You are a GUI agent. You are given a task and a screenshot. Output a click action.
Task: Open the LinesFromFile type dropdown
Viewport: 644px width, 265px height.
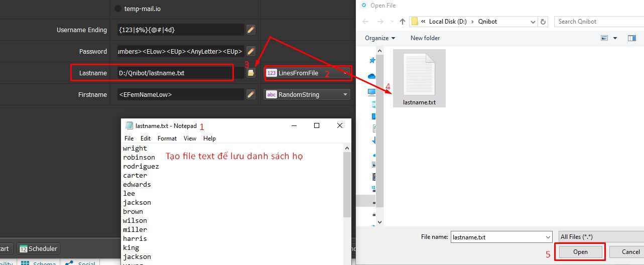(x=307, y=73)
